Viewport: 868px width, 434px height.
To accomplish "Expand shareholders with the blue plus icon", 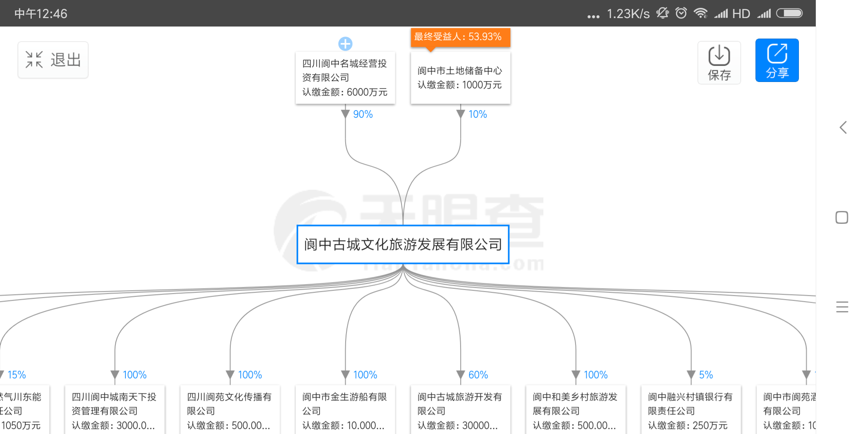I will coord(345,43).
